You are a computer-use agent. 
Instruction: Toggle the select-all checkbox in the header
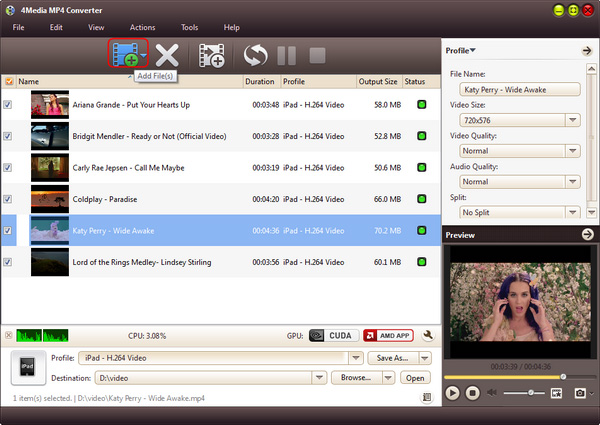coord(9,81)
